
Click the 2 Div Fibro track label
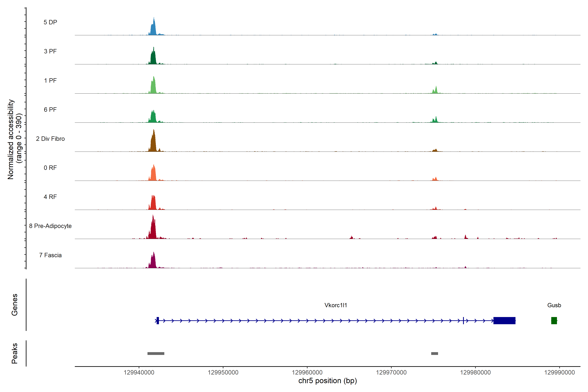[50, 139]
